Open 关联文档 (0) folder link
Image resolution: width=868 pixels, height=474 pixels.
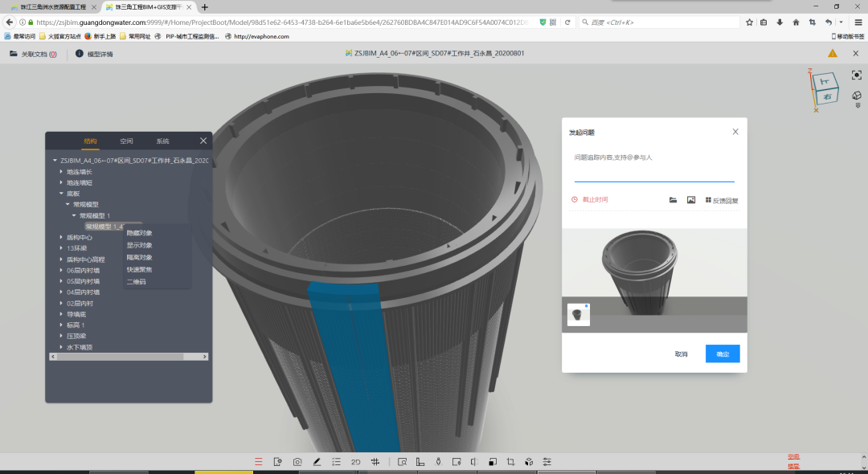(33, 54)
